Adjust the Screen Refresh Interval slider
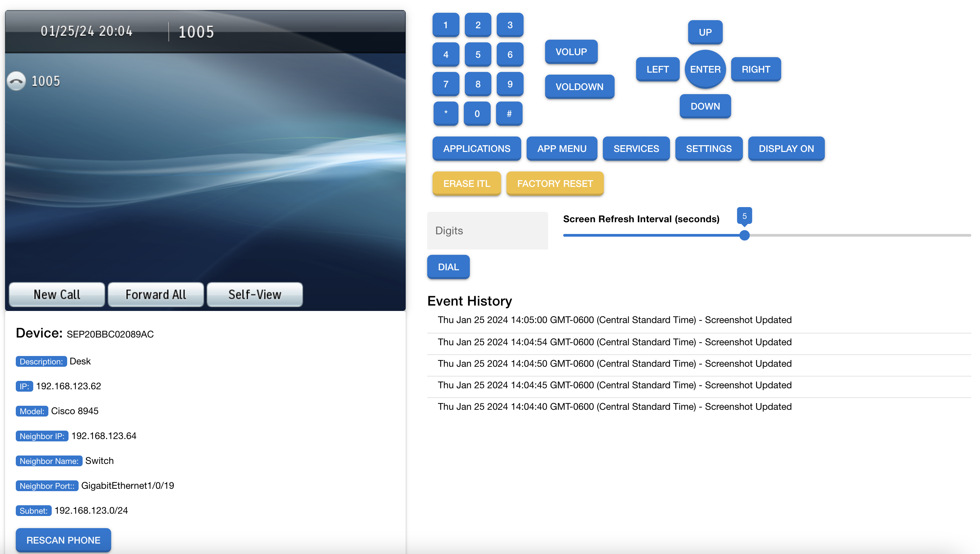The height and width of the screenshot is (554, 980). tap(744, 235)
